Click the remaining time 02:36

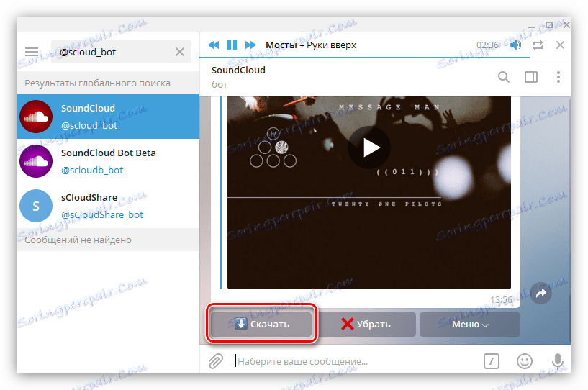point(487,45)
